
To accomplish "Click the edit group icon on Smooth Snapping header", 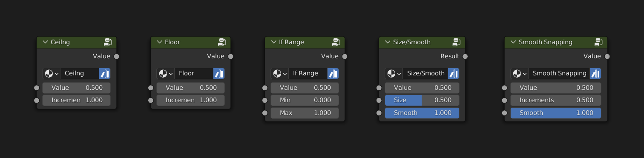I will [x=599, y=42].
